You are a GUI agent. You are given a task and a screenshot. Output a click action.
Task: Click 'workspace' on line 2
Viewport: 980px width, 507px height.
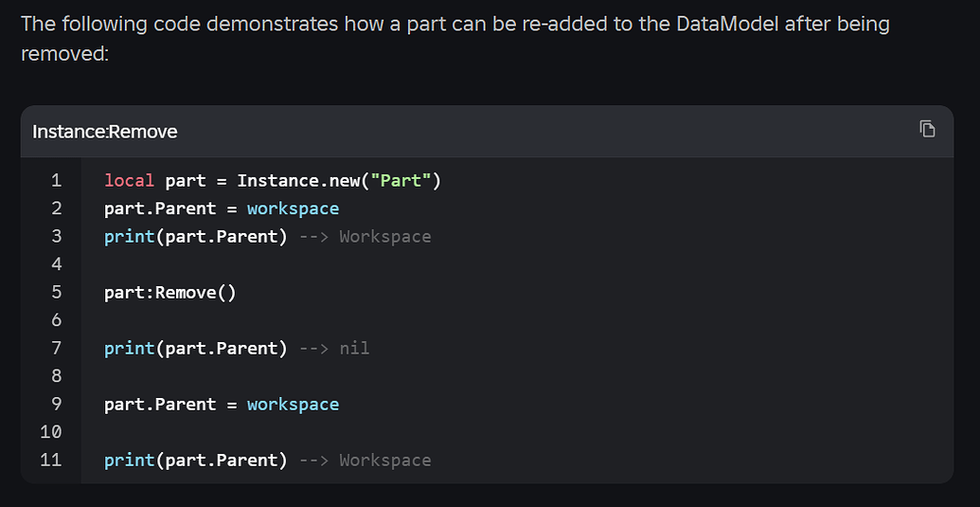coord(293,208)
